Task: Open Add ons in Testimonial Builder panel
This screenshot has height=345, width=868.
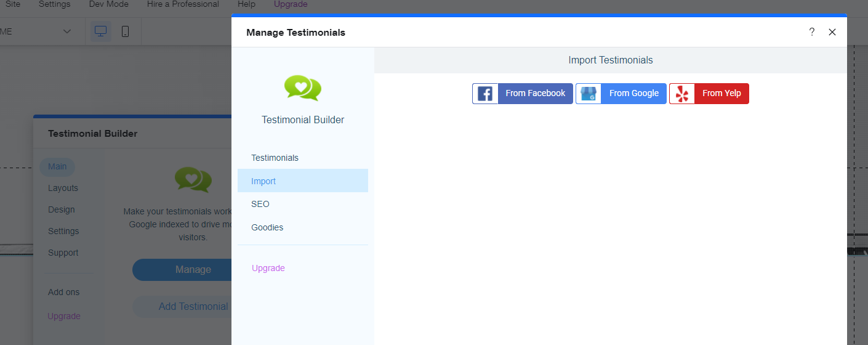Action: [63, 292]
